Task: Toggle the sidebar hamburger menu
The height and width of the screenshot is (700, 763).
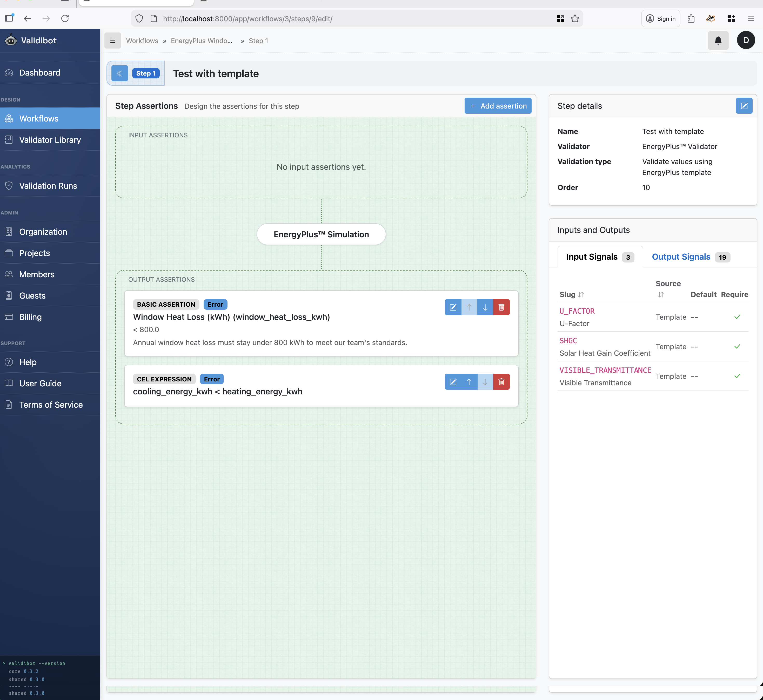Action: (x=112, y=41)
